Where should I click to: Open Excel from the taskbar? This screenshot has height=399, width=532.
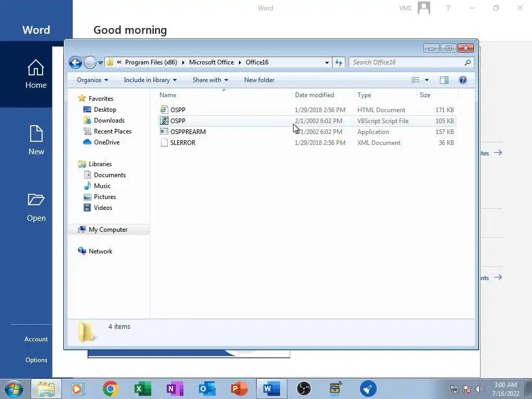click(x=142, y=389)
